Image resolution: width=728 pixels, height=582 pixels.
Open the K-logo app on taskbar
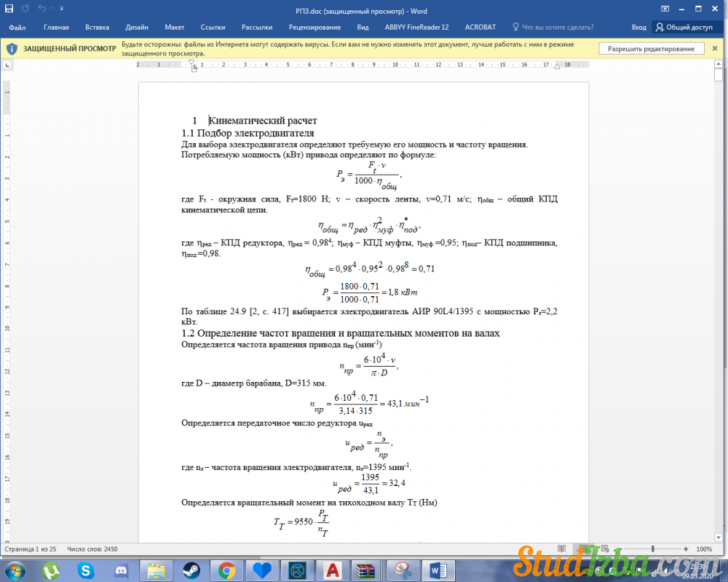pos(297,570)
